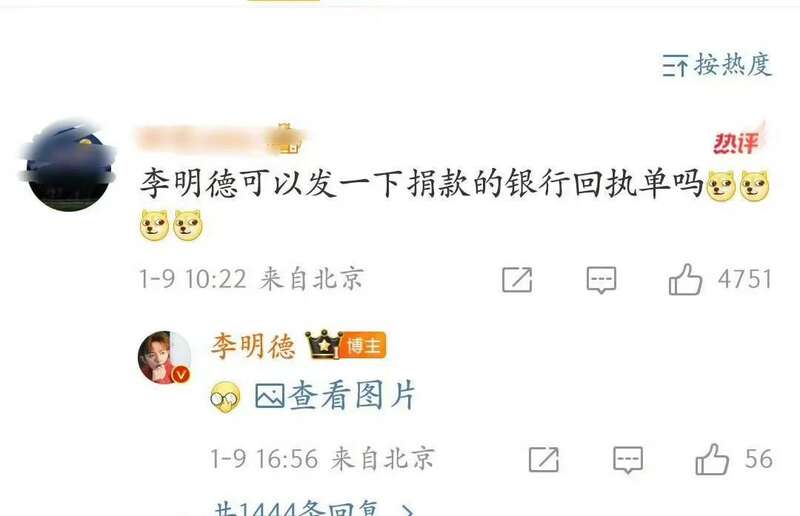800x516 pixels.
Task: Click the crown membership badge icon
Action: (x=323, y=344)
